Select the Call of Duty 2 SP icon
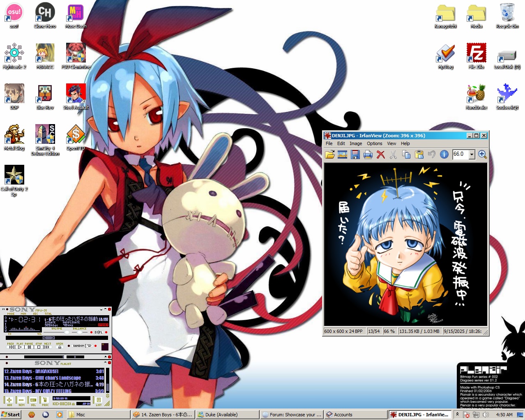Screen dimensions: 525x420 14,180
